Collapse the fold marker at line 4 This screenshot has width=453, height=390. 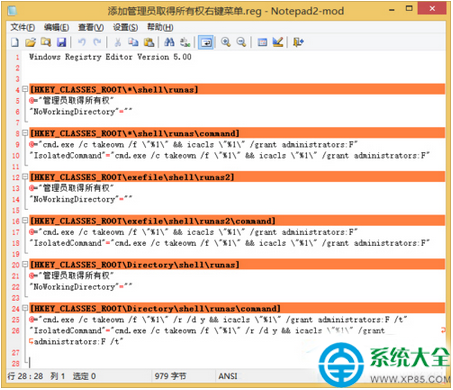[x=25, y=89]
